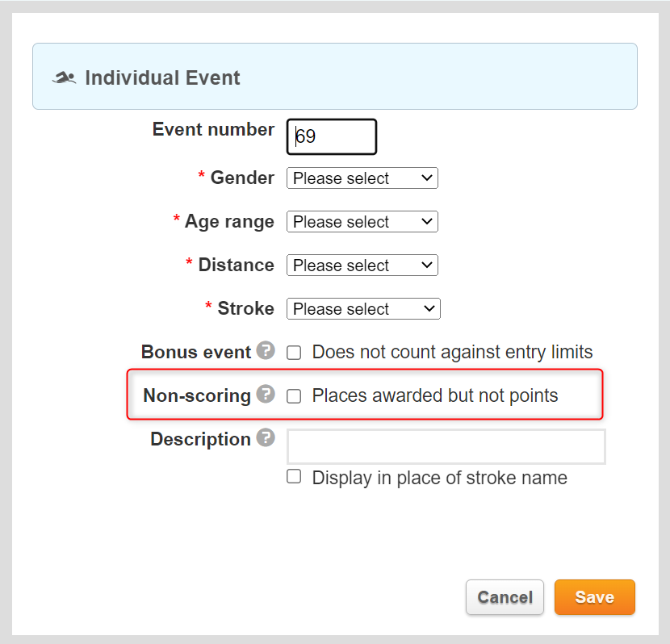This screenshot has height=644, width=670.
Task: Click into the Description text box
Action: click(446, 446)
